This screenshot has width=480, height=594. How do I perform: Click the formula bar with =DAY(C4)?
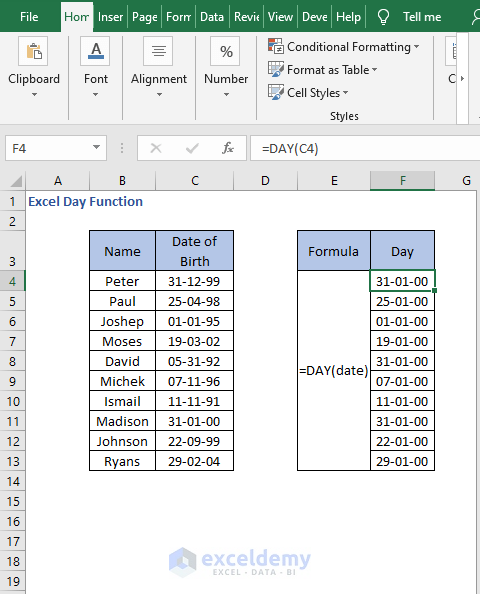(x=365, y=148)
